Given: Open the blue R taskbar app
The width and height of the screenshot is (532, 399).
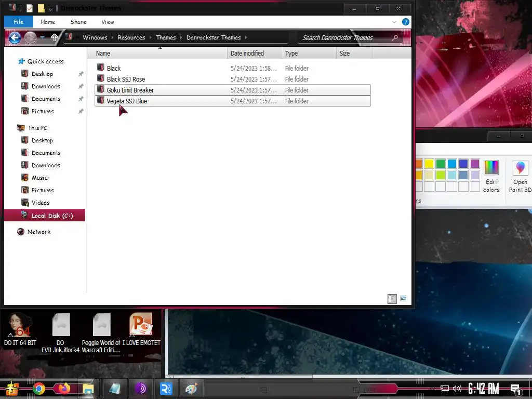Looking at the screenshot, I should coord(166,389).
